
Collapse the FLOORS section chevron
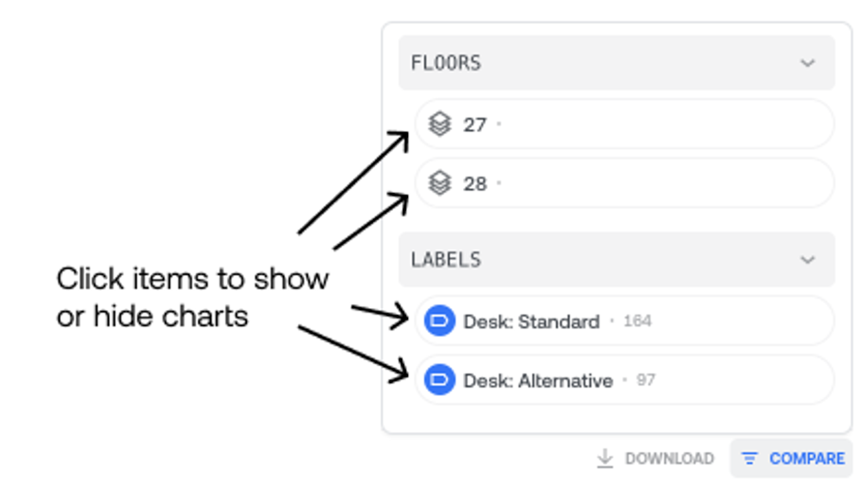tap(808, 63)
